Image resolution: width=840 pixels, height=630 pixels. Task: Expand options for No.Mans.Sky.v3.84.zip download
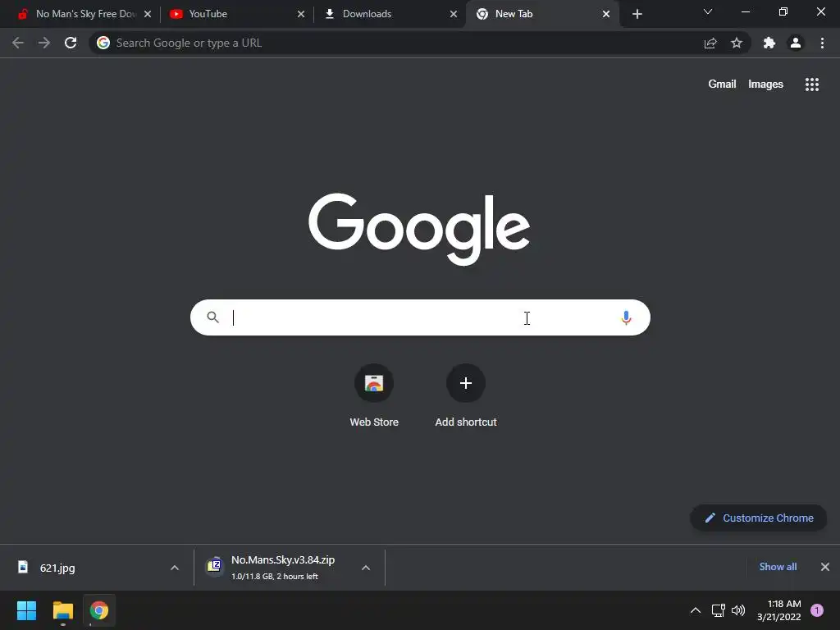click(x=366, y=568)
